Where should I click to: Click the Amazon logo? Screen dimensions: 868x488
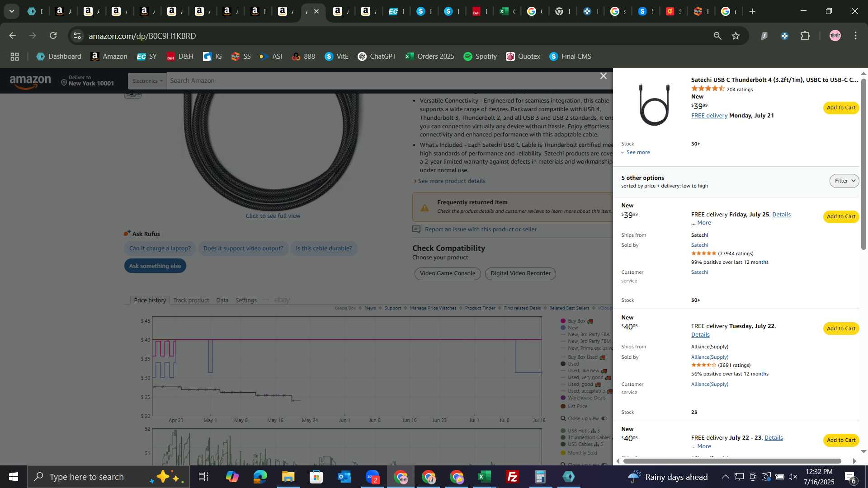[30, 82]
